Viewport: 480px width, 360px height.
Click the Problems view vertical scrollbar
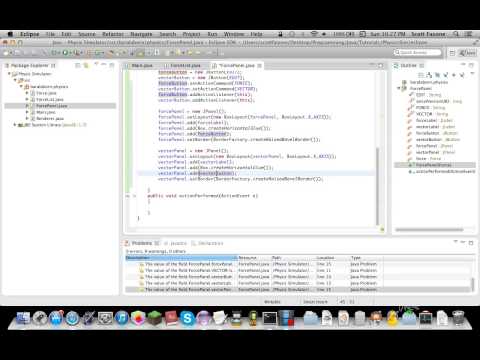tap(473, 284)
